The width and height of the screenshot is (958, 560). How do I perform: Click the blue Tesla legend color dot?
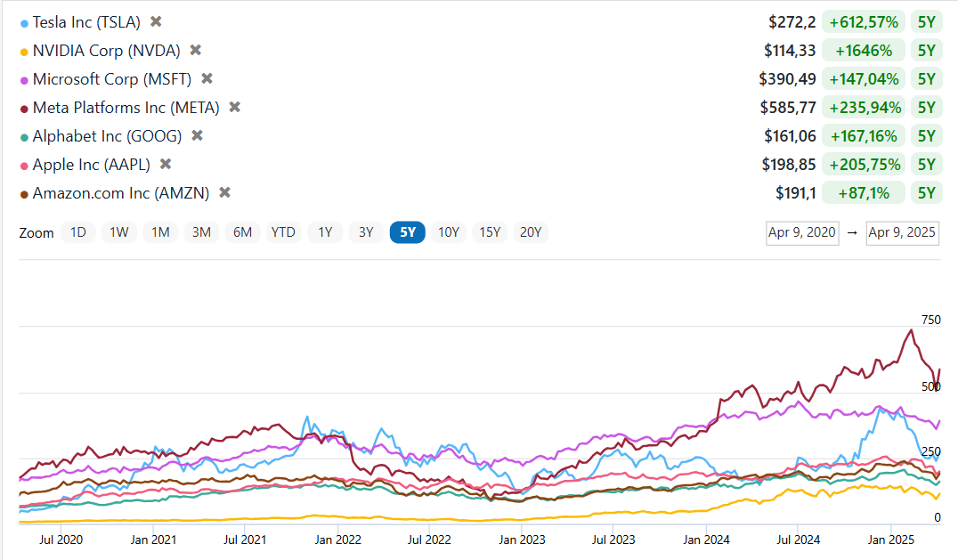click(x=24, y=24)
